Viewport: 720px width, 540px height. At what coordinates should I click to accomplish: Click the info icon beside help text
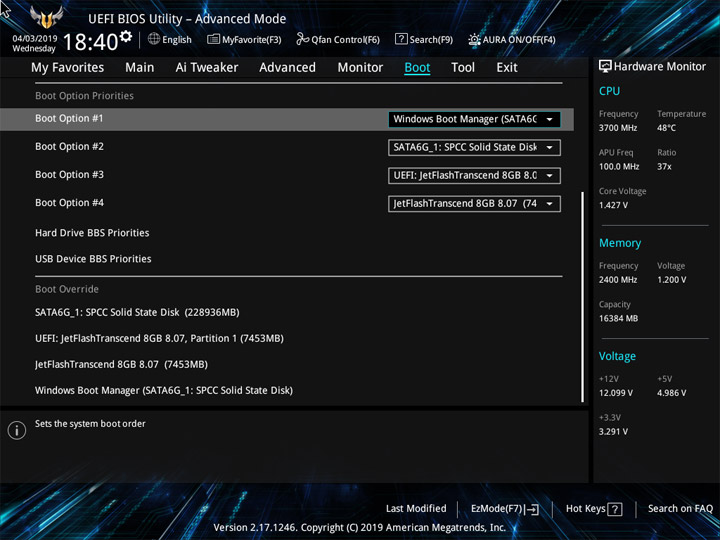coord(17,430)
